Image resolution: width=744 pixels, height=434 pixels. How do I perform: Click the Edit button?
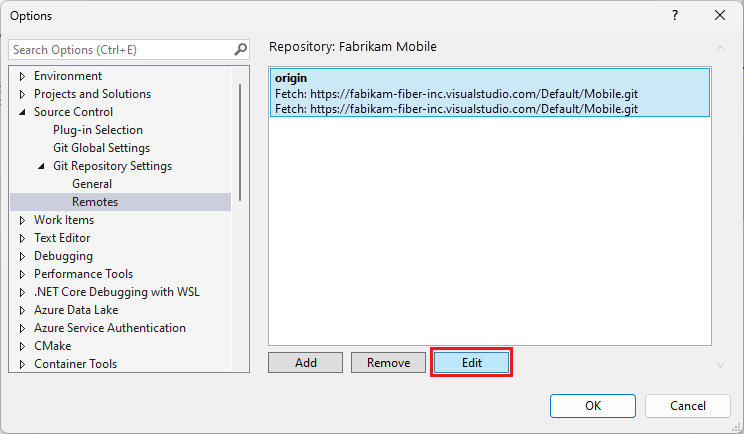tap(471, 363)
